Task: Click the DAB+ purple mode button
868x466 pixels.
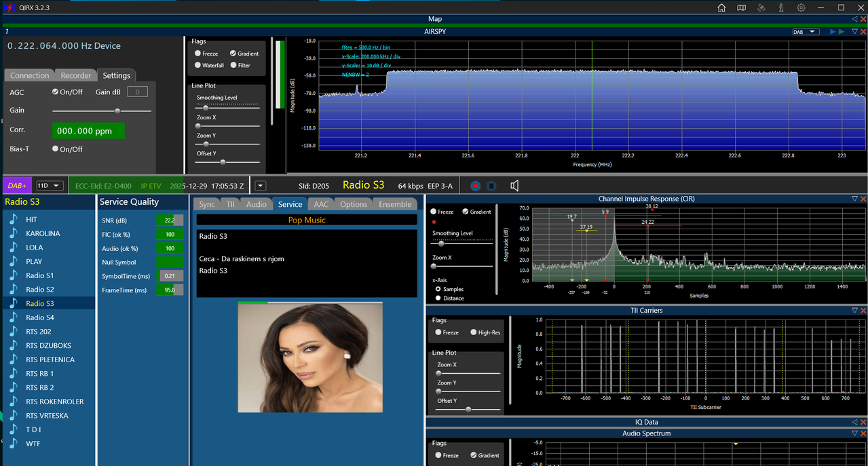Action: pyautogui.click(x=17, y=185)
